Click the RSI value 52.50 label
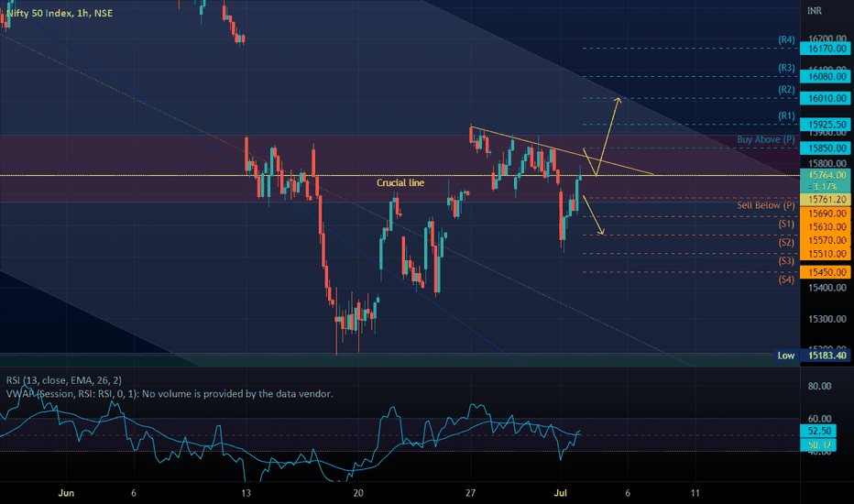The width and height of the screenshot is (854, 504). (x=818, y=431)
